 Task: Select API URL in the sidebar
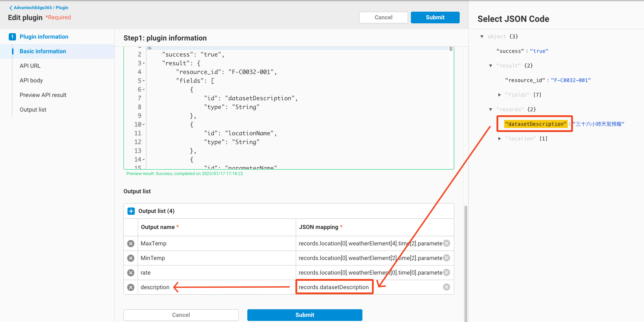(30, 66)
